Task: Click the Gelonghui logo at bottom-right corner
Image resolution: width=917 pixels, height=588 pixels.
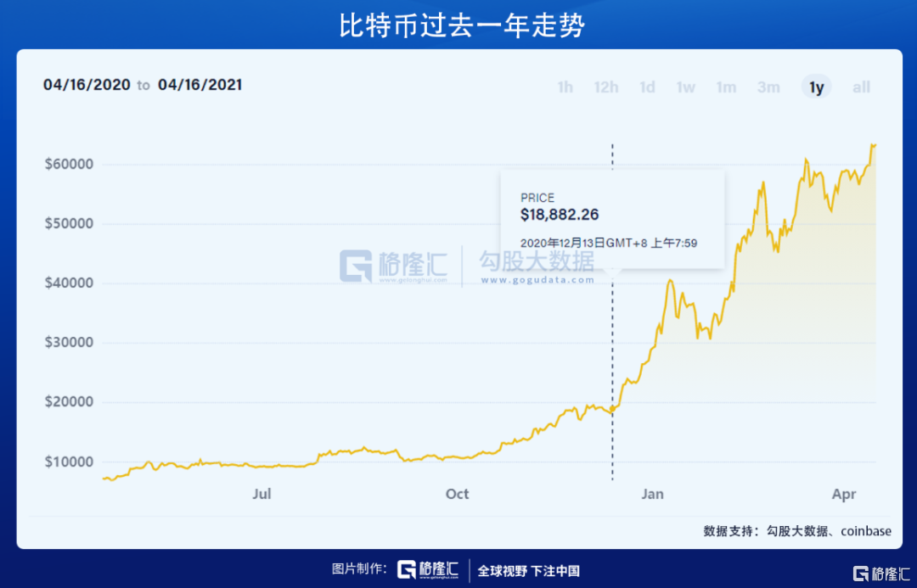Action: click(880, 573)
